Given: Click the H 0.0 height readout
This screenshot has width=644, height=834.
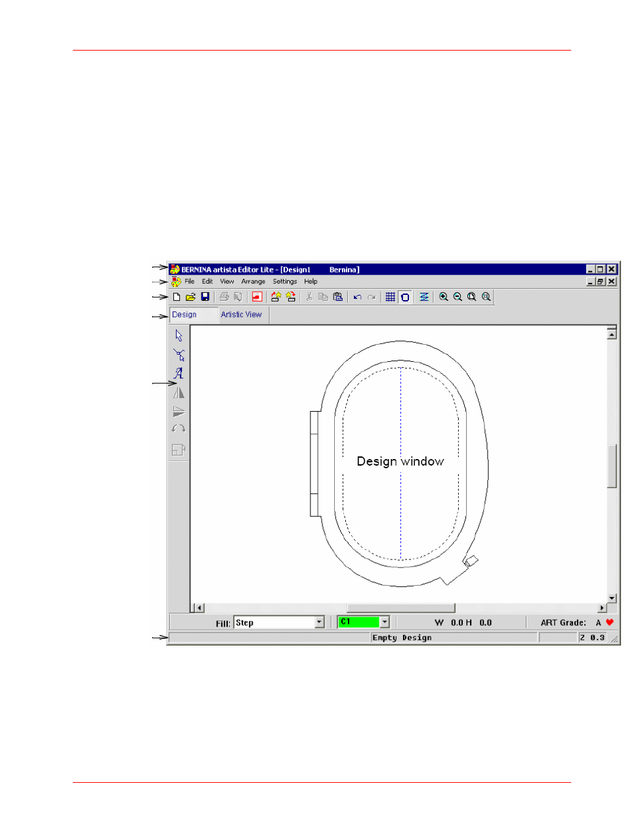Looking at the screenshot, I should click(479, 623).
